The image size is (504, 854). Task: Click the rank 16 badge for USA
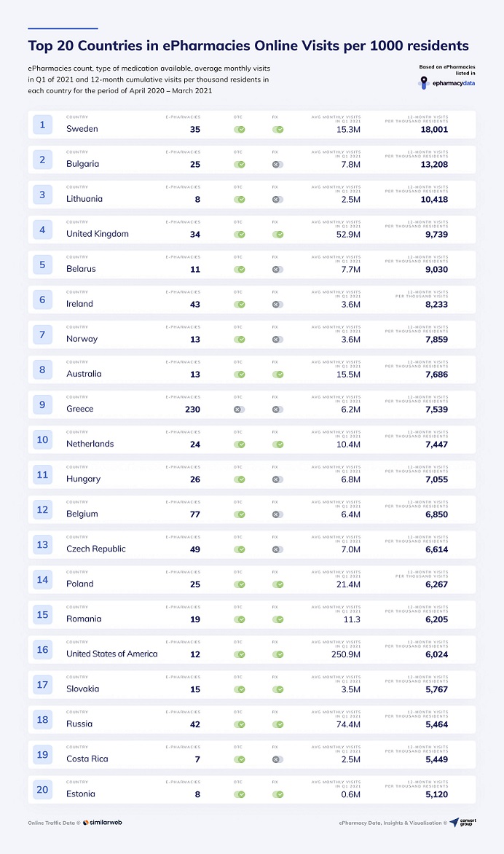(x=42, y=650)
